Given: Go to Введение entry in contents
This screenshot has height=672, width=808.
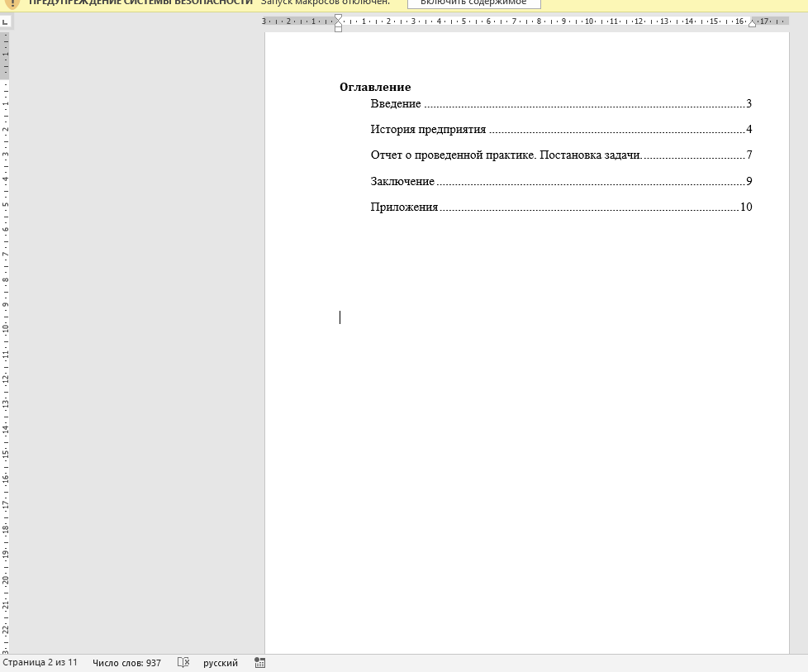Looking at the screenshot, I should point(396,104).
